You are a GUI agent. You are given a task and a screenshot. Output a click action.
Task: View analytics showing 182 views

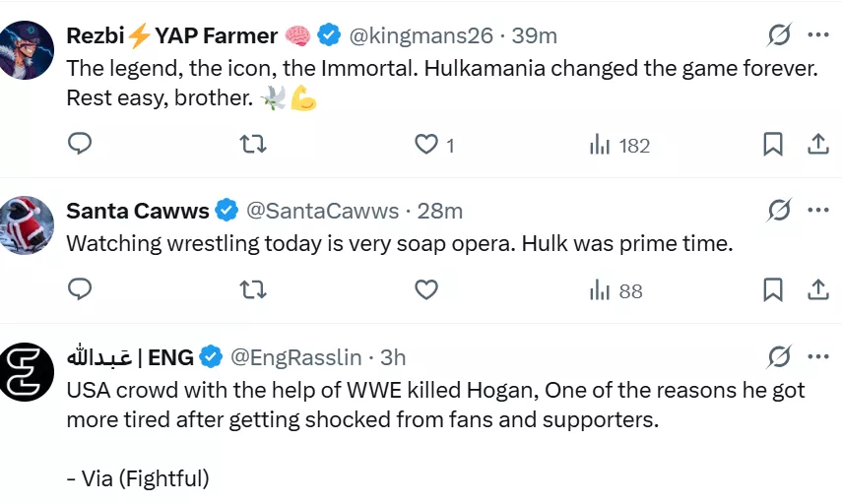pos(619,145)
